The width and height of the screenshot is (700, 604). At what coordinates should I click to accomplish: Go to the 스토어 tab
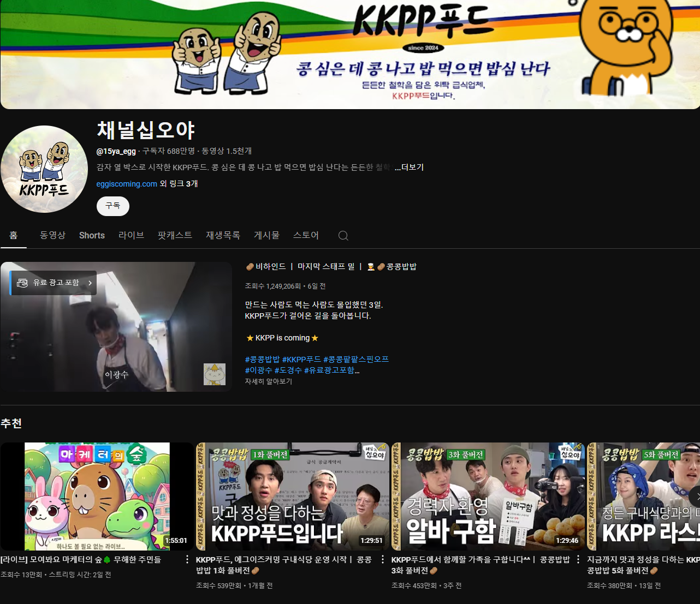coord(306,235)
